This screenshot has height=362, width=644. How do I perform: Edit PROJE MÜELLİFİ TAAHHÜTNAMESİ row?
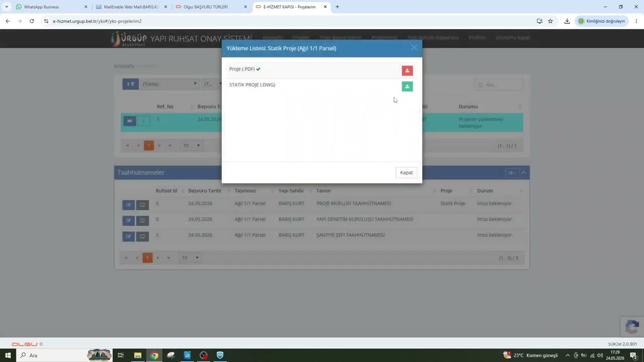point(128,205)
